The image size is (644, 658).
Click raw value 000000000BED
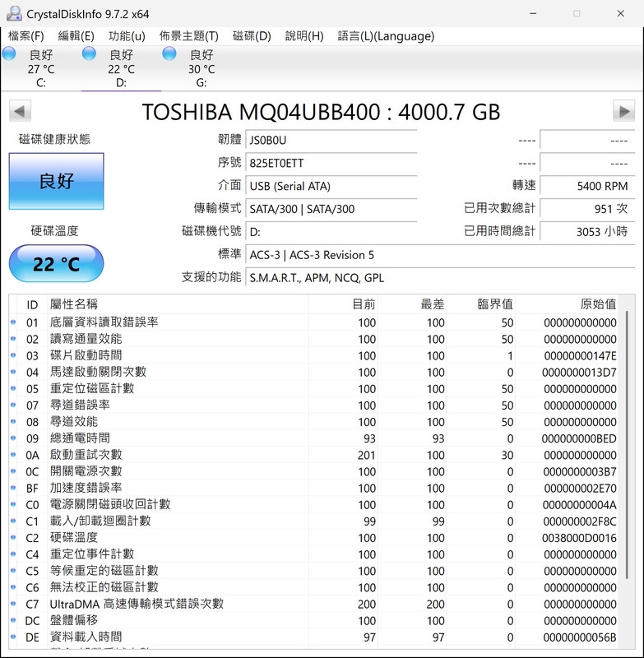pyautogui.click(x=579, y=438)
